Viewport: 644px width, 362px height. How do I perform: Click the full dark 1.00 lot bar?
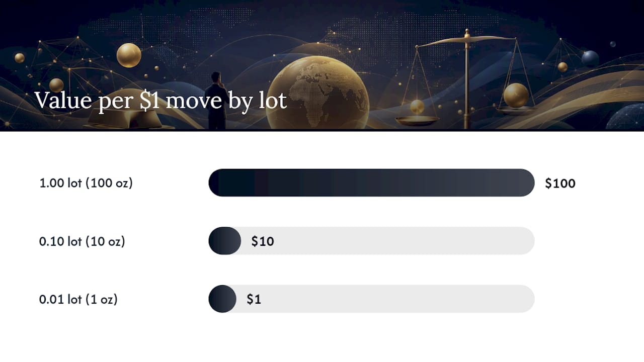click(x=371, y=183)
